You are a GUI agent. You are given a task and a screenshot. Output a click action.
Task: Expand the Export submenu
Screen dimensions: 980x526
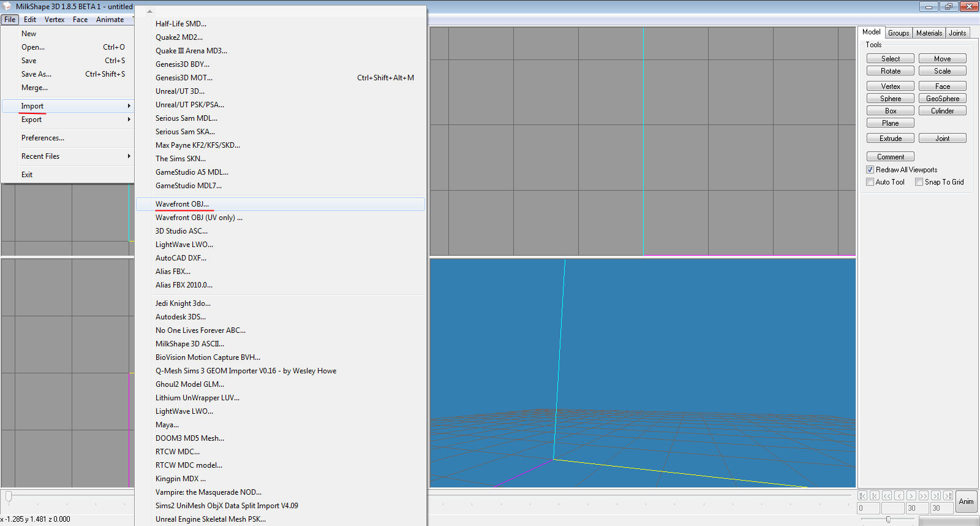[x=67, y=120]
